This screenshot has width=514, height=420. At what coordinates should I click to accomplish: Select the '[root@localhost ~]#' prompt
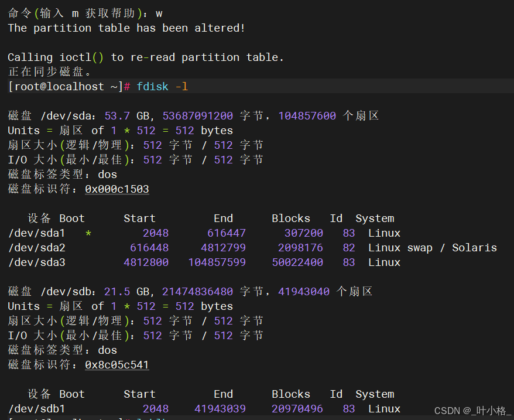tap(69, 87)
